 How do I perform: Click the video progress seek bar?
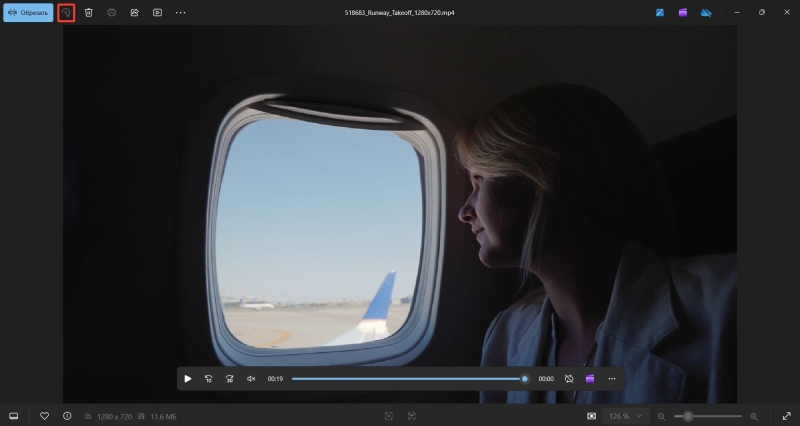point(408,379)
